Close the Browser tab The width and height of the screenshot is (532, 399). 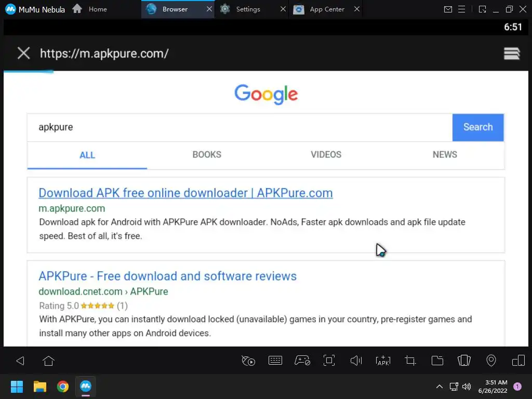tap(209, 9)
